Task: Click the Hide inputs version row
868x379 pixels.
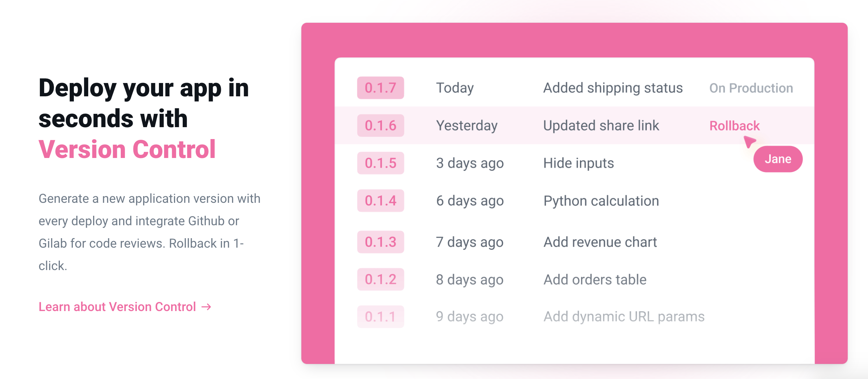Action: (578, 163)
